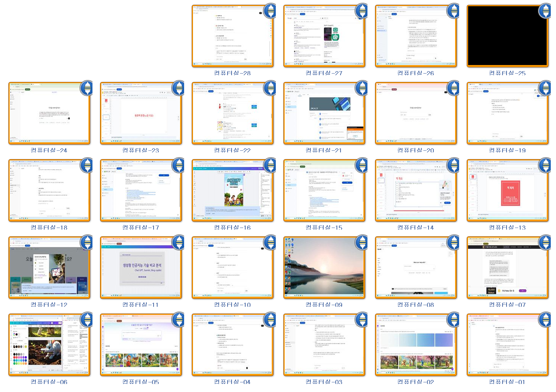Click the 컴퓨터실-03 name label

(x=324, y=382)
